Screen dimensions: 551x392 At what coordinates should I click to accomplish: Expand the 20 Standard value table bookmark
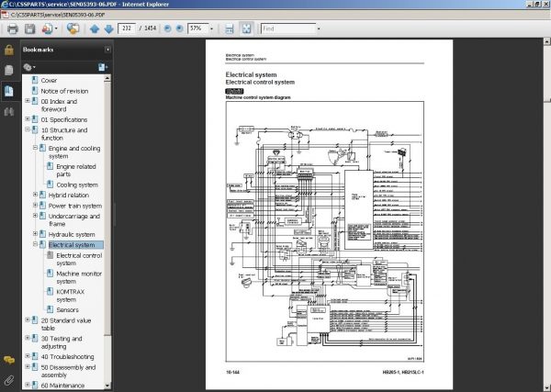(28, 321)
